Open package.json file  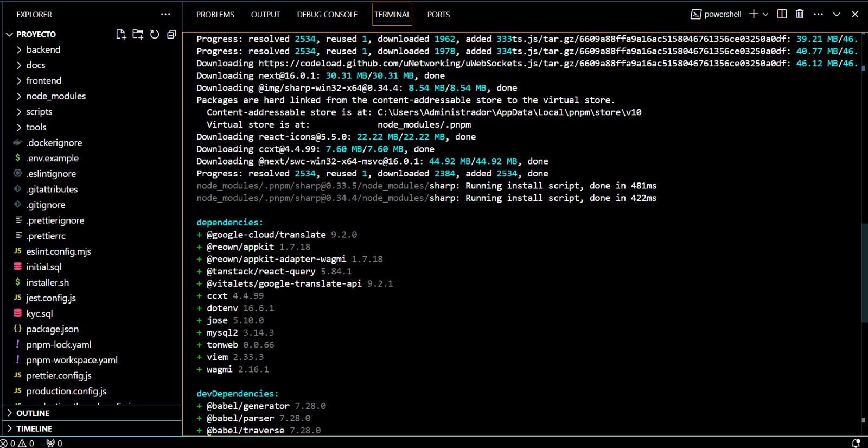coord(52,329)
